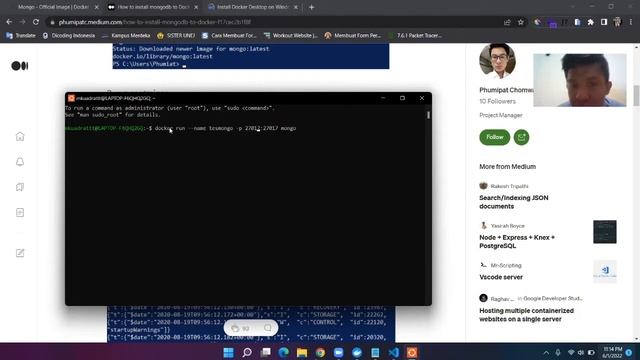Open Medium Home from the sidebar

pyautogui.click(x=20, y=136)
